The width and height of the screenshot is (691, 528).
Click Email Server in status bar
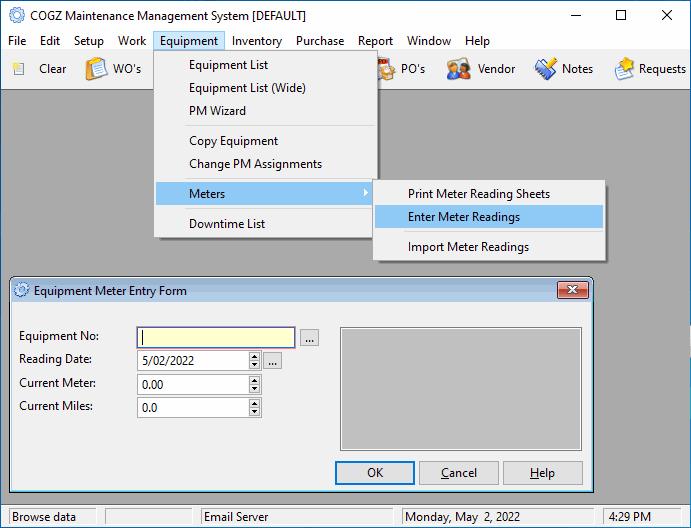tap(236, 517)
